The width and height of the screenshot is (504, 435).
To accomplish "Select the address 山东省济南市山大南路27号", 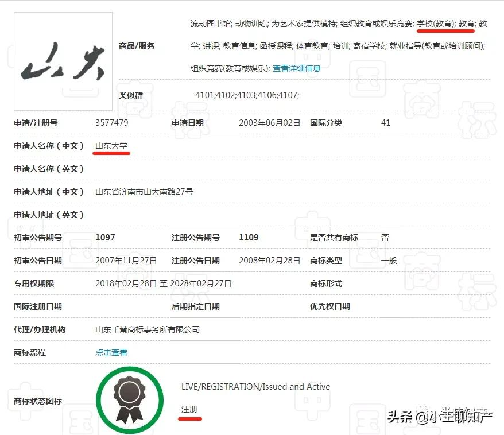I will click(x=144, y=192).
